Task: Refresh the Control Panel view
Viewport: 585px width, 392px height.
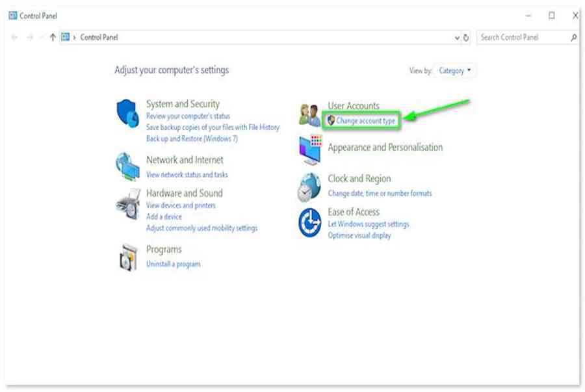Action: click(x=466, y=38)
